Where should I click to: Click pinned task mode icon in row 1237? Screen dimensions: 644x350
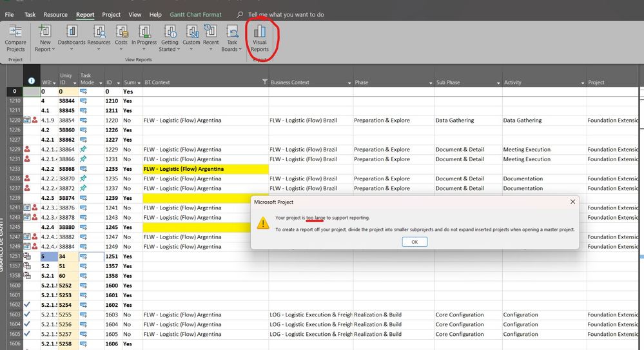coord(83,188)
